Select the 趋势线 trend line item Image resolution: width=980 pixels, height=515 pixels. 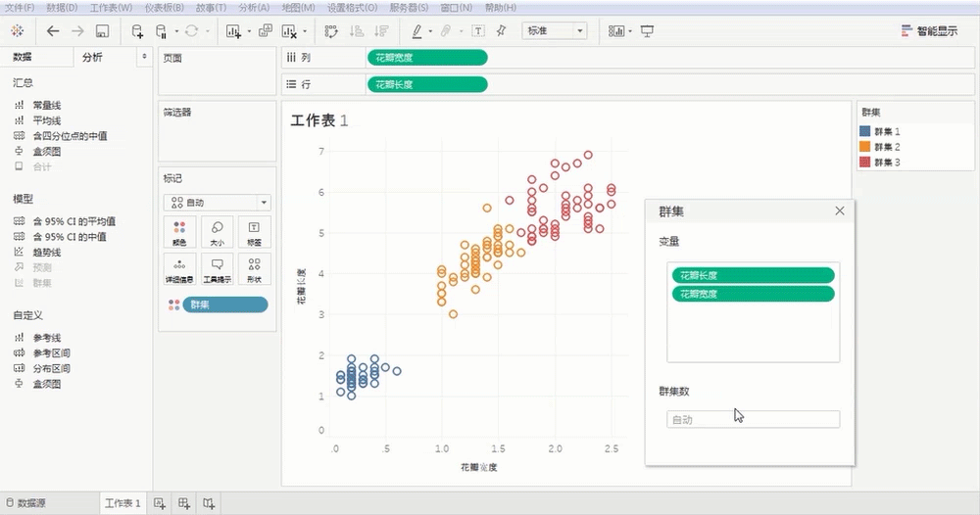(47, 252)
